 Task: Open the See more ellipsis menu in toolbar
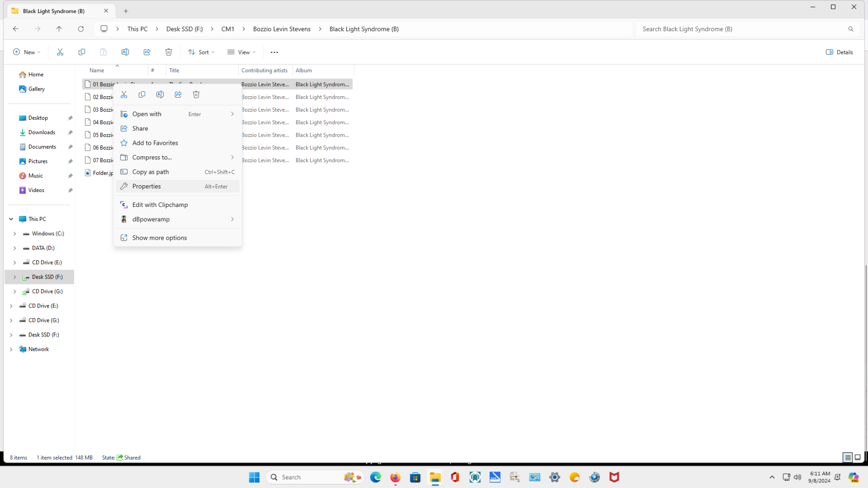coord(274,52)
